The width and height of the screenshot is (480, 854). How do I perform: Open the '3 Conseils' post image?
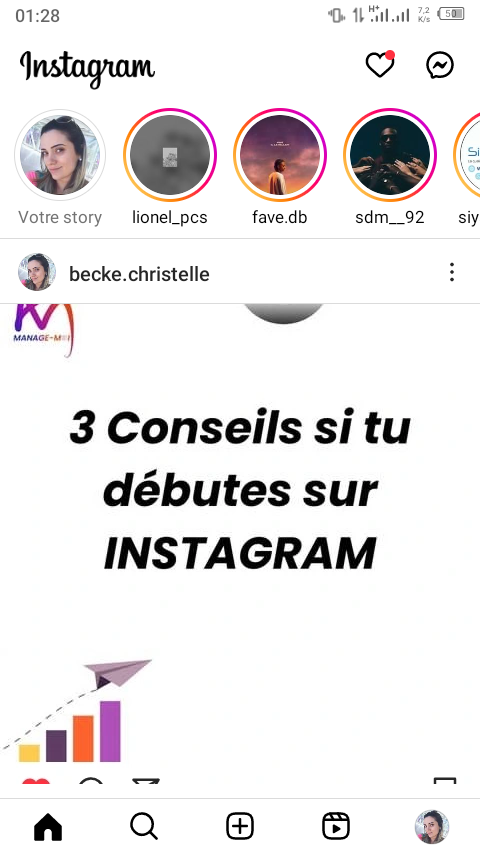click(x=240, y=544)
